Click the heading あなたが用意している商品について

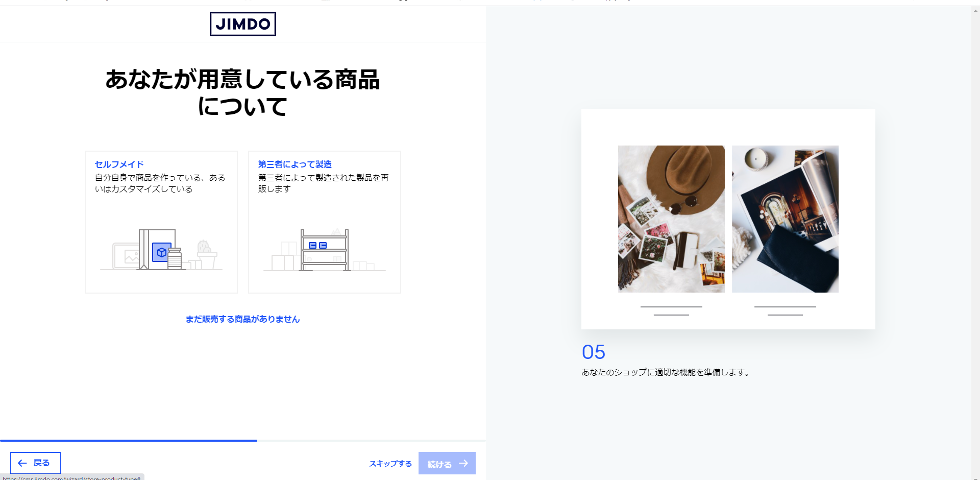[242, 93]
